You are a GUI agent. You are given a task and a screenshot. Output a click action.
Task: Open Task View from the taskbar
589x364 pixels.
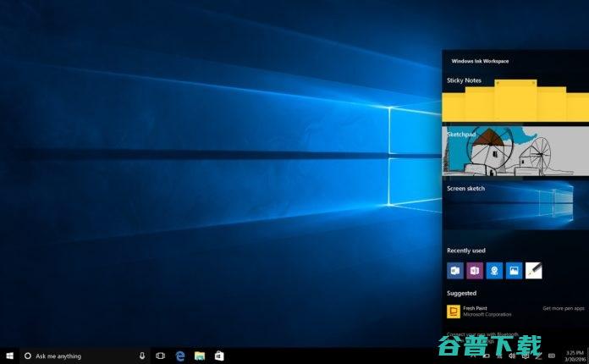coord(161,356)
